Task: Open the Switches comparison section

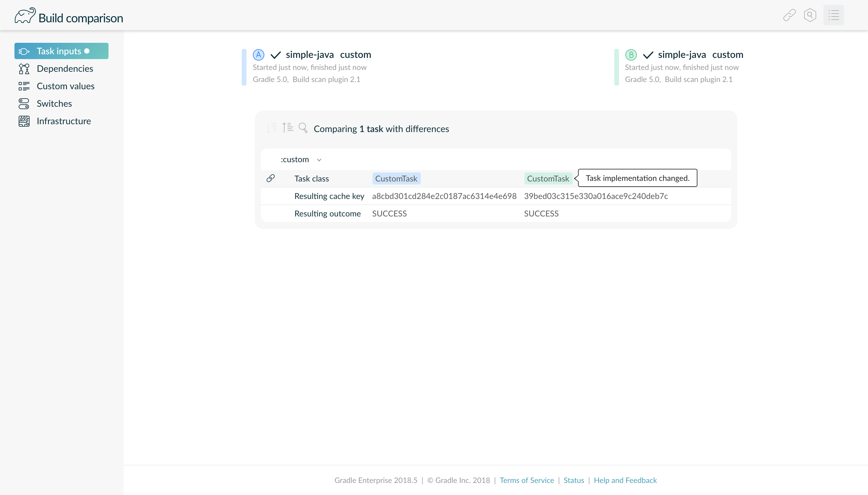Action: [x=54, y=103]
